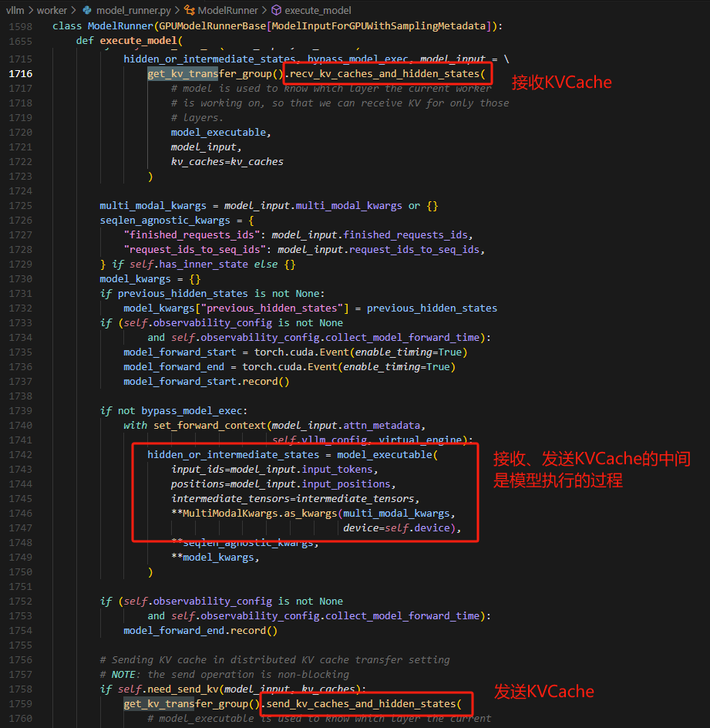Viewport: 710px width, 728px height.
Task: Click line number 1716 in the gutter
Action: pos(21,74)
